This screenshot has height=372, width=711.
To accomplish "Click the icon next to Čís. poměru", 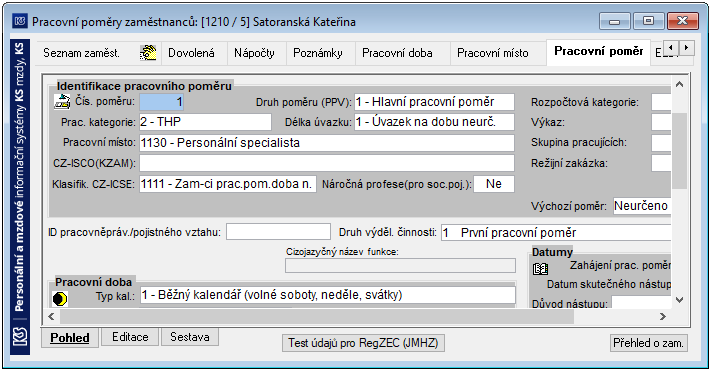I will tap(62, 102).
